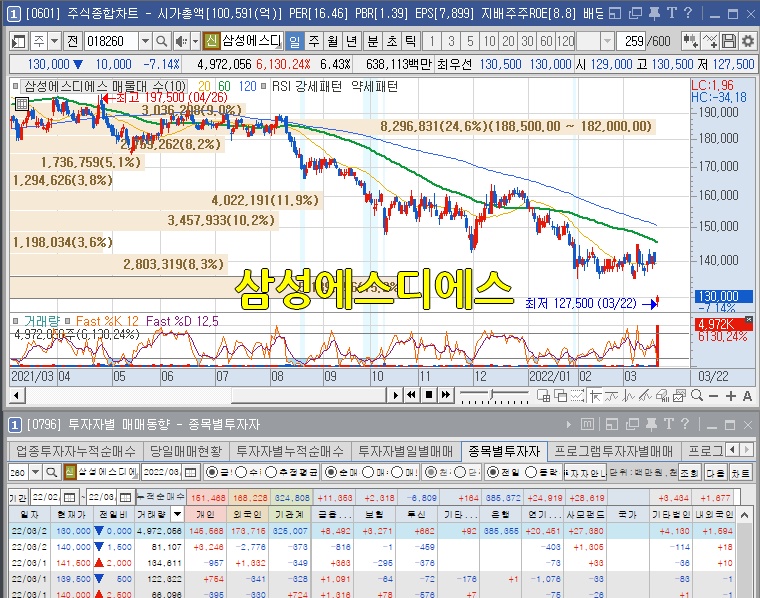The height and width of the screenshot is (598, 760).
Task: Adjust the playback speed slider under chart
Action: pos(493,394)
